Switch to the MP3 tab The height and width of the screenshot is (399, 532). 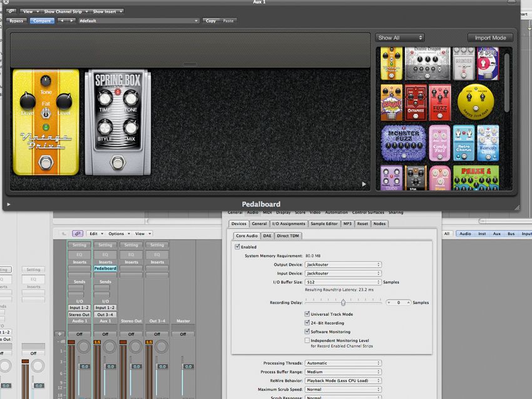pos(347,224)
